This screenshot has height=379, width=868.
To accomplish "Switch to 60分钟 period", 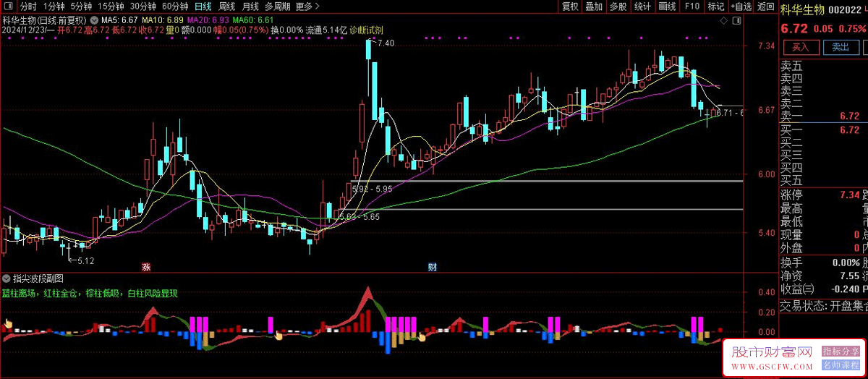I will (175, 7).
